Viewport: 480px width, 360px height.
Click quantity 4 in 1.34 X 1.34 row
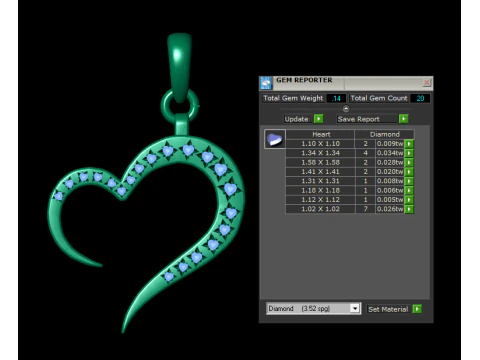point(365,153)
